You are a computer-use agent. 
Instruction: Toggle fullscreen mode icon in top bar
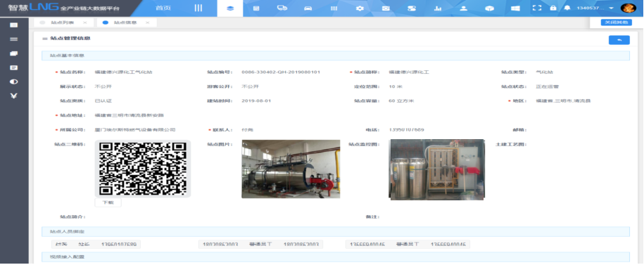tap(537, 8)
